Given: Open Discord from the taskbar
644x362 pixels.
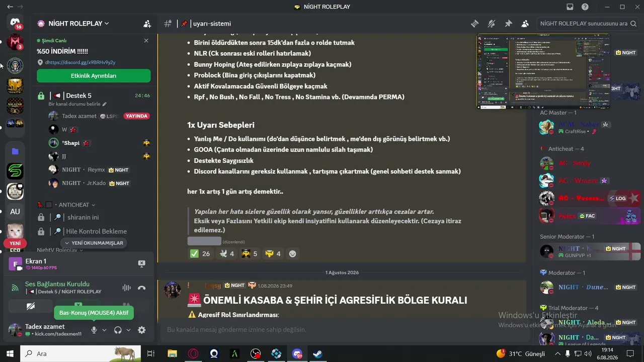Looking at the screenshot, I should pyautogui.click(x=297, y=353).
